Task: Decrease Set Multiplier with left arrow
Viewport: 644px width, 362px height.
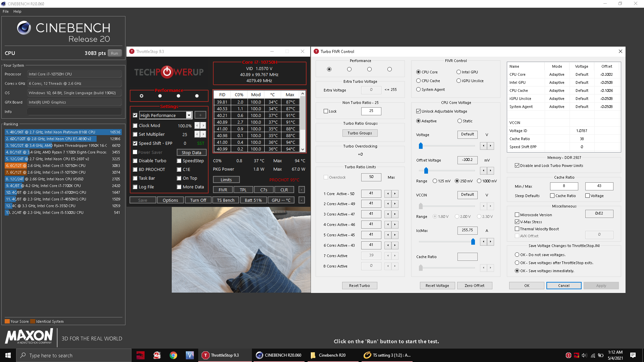Action: [197, 134]
